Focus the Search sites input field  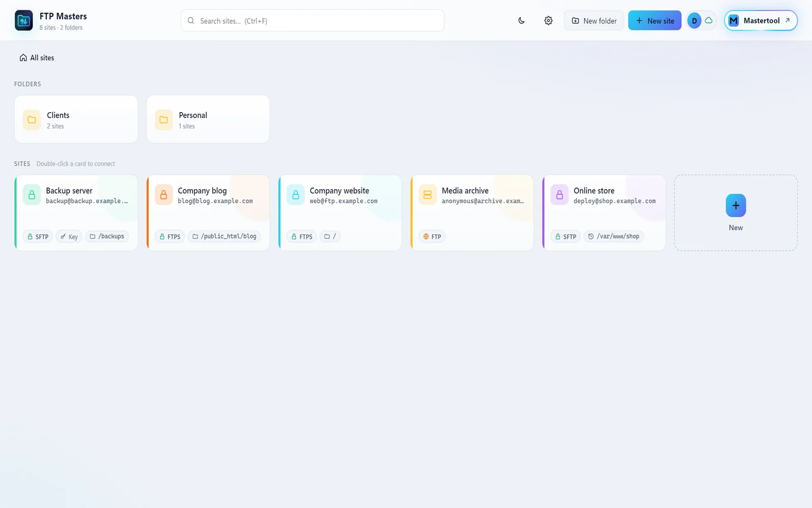[313, 21]
